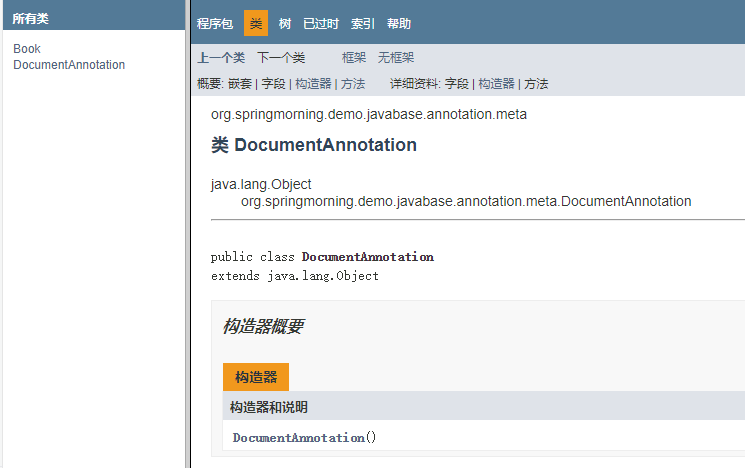Viewport: 745px width, 468px height.
Task: Click 方法 in the 详细资料 row
Action: 536,84
